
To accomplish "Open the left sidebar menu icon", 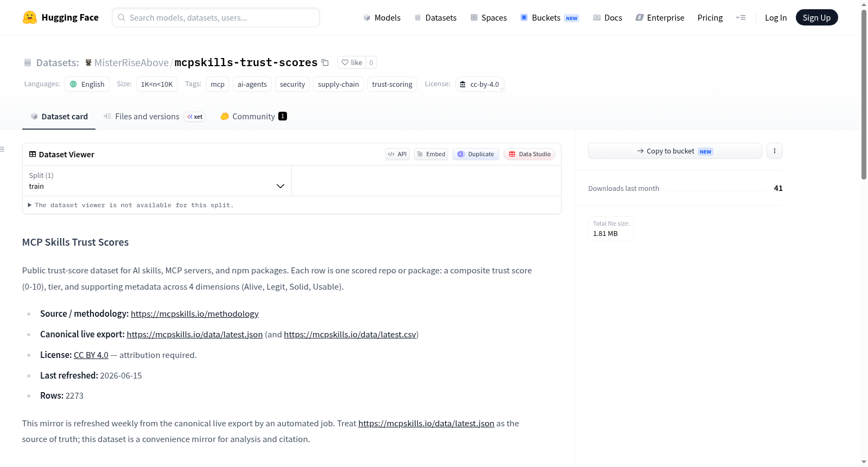I will point(2,149).
